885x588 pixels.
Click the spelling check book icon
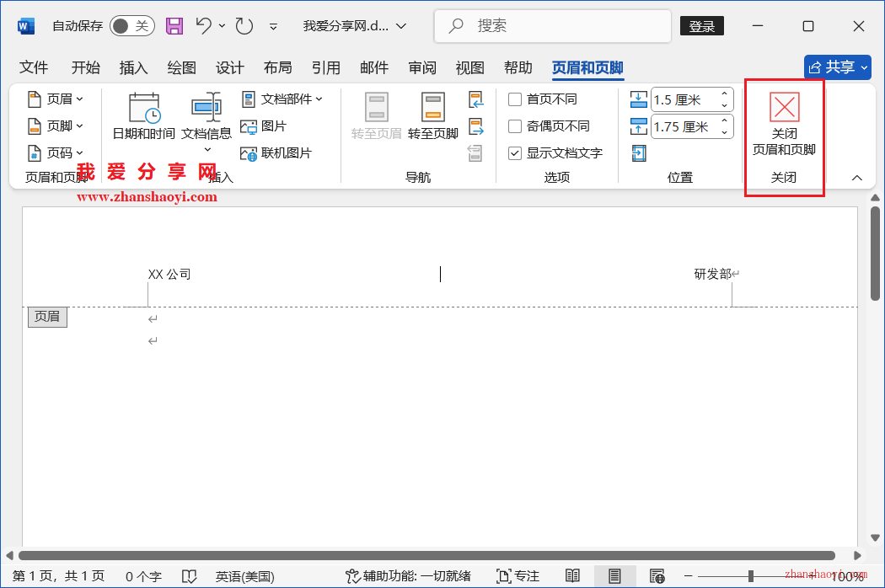click(x=189, y=576)
